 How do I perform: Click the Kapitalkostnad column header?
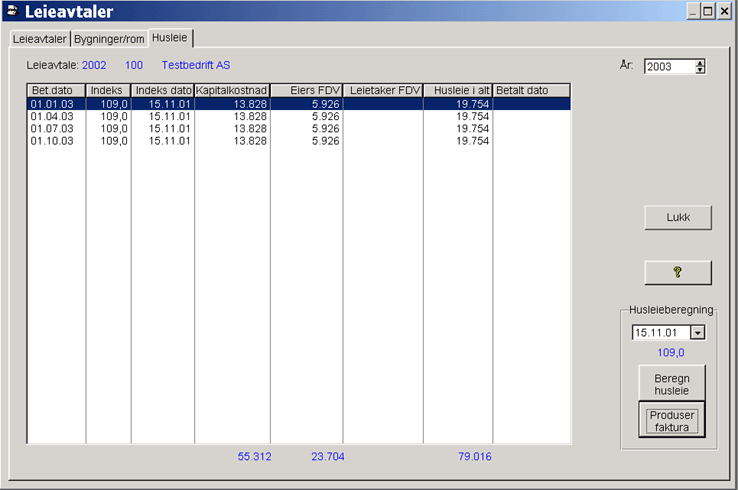pos(232,90)
